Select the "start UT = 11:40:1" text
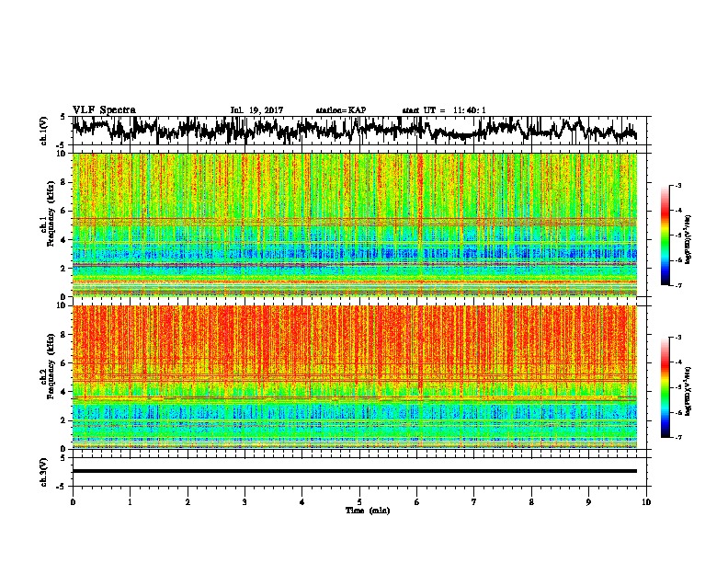The image size is (728, 563). [444, 110]
